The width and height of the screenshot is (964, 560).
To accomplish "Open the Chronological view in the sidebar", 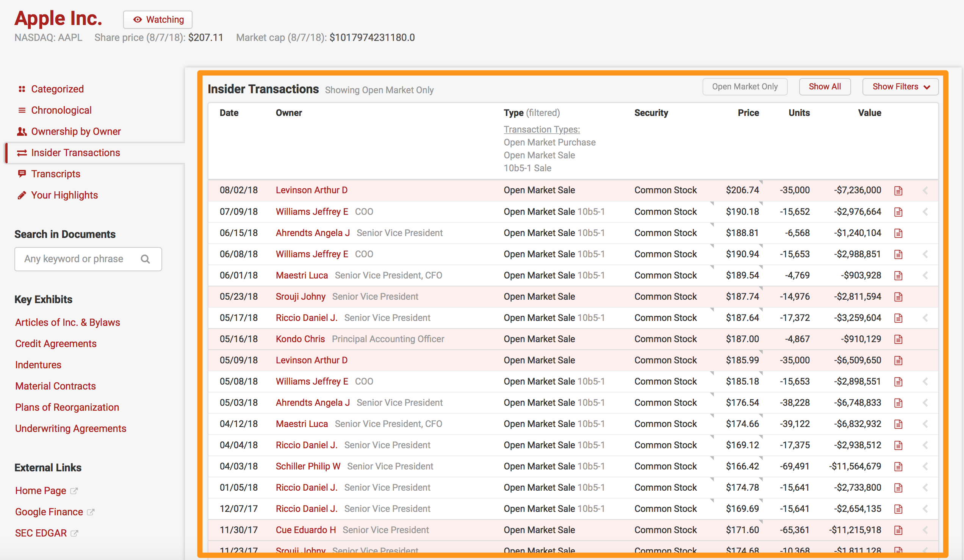I will (61, 110).
